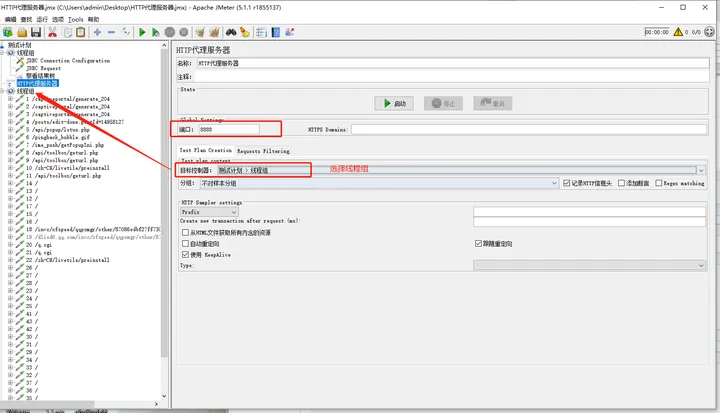Switch to Test Plan Creation tab
Viewport: 720px width, 413px height.
206,150
